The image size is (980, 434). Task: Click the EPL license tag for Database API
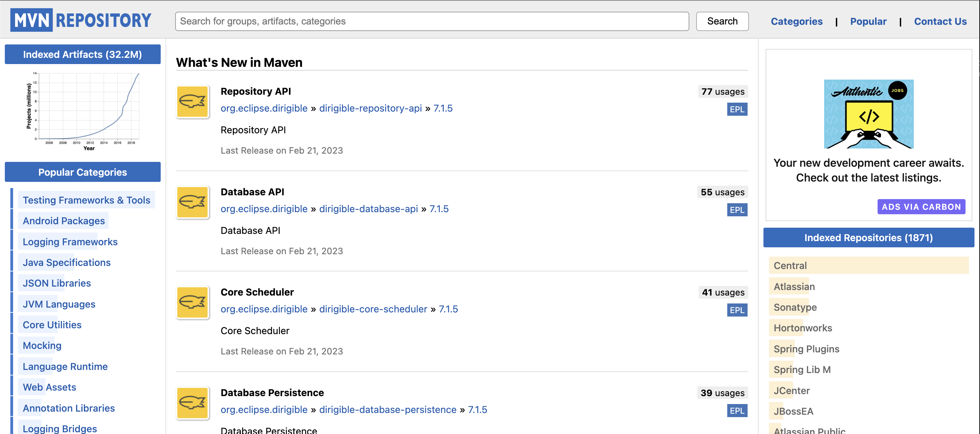(x=737, y=210)
